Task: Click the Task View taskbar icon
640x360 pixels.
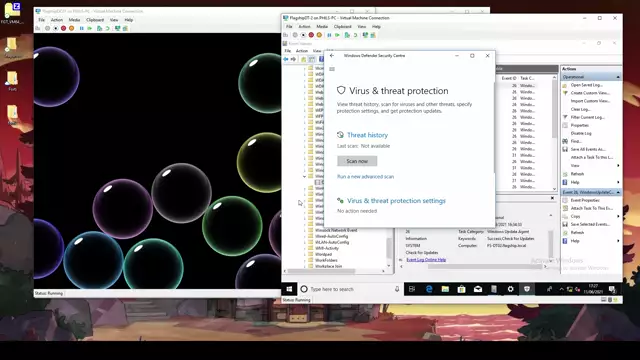Action: click(x=412, y=289)
